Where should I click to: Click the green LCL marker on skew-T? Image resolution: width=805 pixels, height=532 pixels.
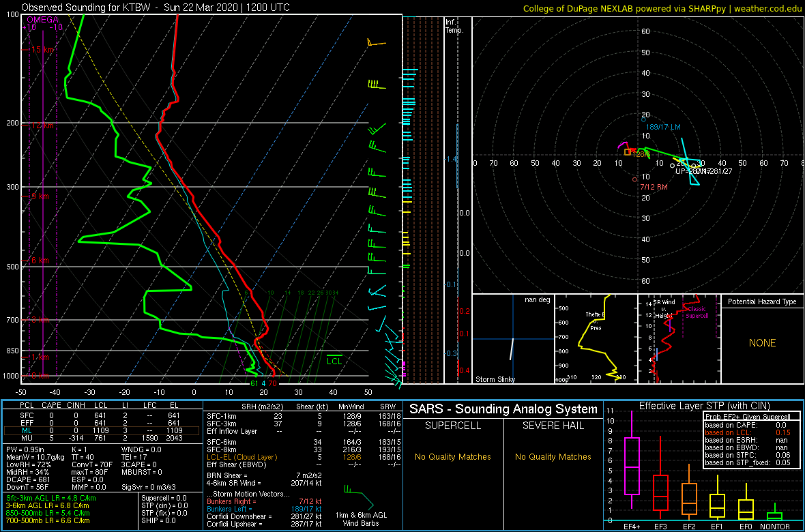pyautogui.click(x=334, y=361)
